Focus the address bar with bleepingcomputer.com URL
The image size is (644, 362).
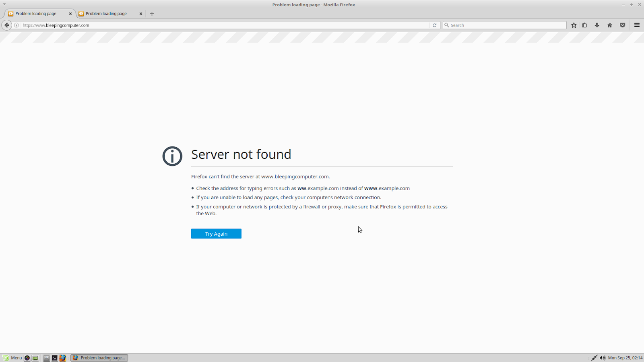(x=225, y=25)
